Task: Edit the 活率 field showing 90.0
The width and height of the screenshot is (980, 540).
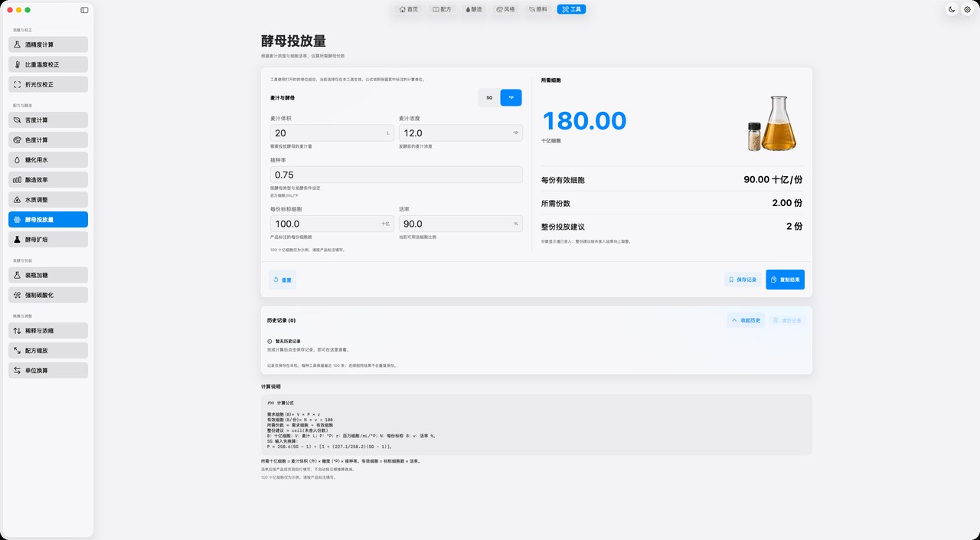Action: (x=461, y=224)
